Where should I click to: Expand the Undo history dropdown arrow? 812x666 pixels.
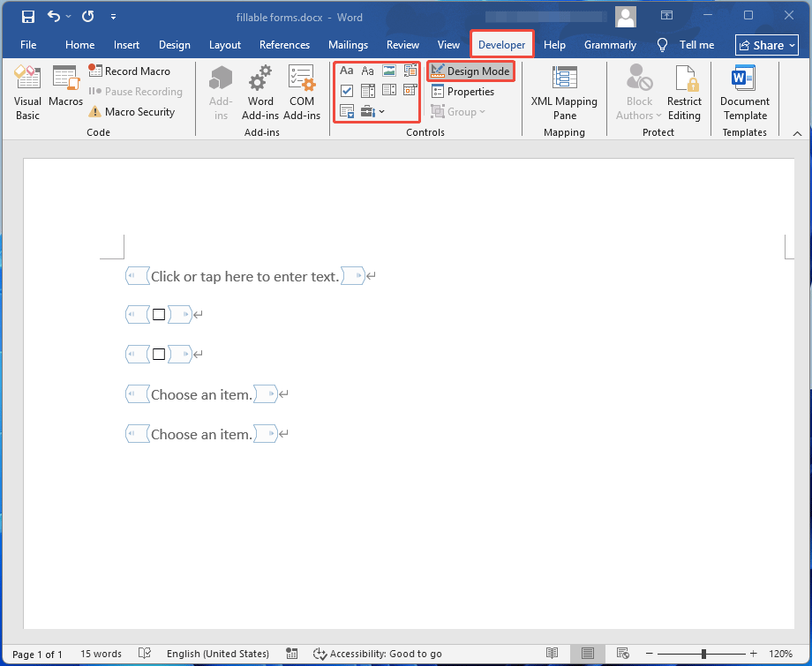coord(67,16)
